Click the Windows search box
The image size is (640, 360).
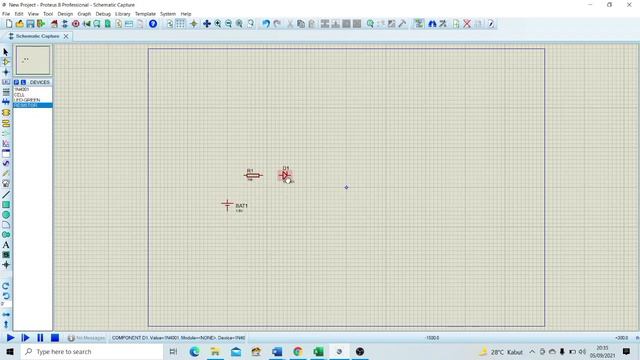tap(92, 351)
